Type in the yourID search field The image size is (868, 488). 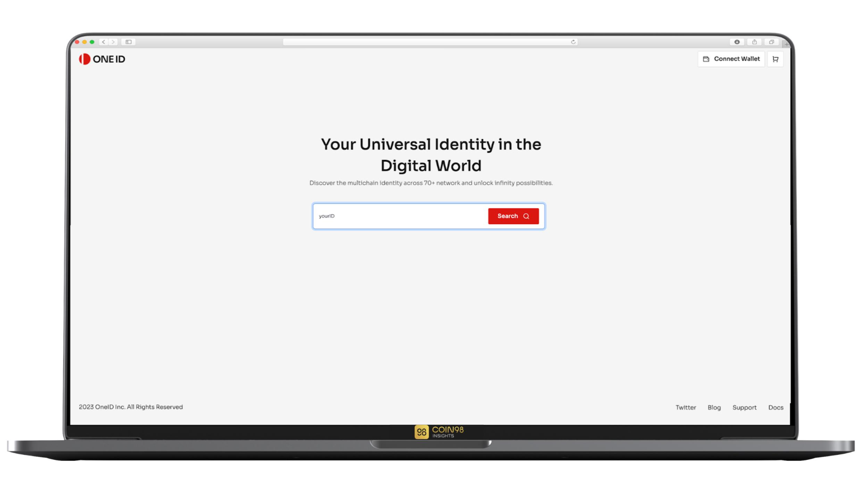coord(400,216)
